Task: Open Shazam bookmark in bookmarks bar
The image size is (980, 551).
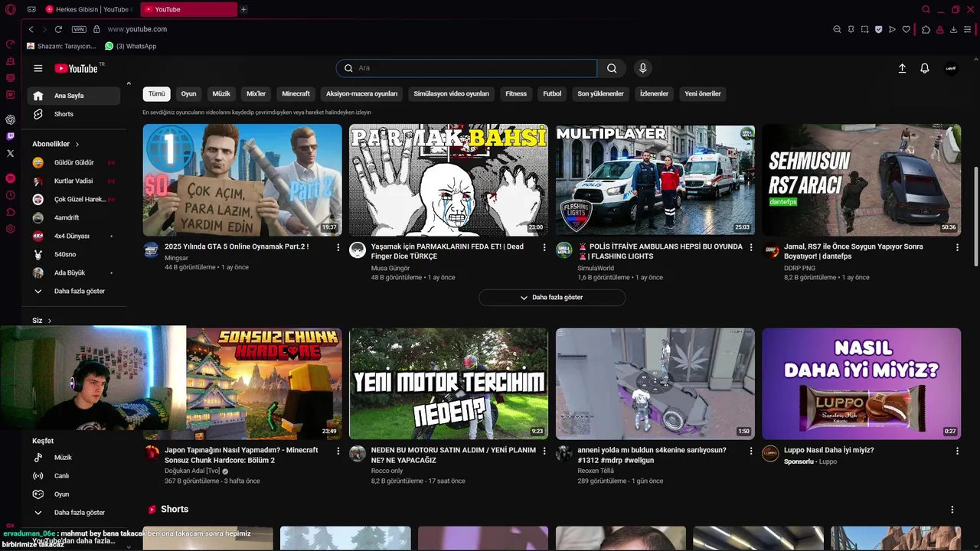Action: (61, 46)
